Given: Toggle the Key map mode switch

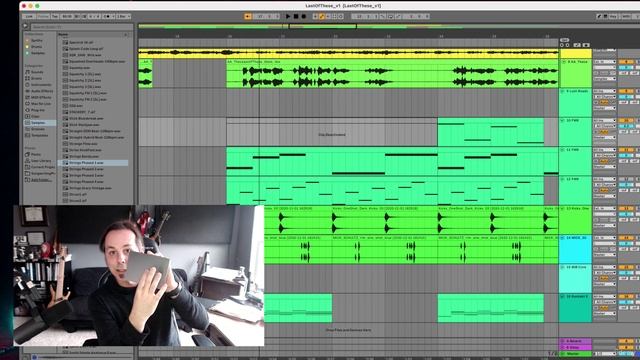Looking at the screenshot, I should (x=613, y=16).
